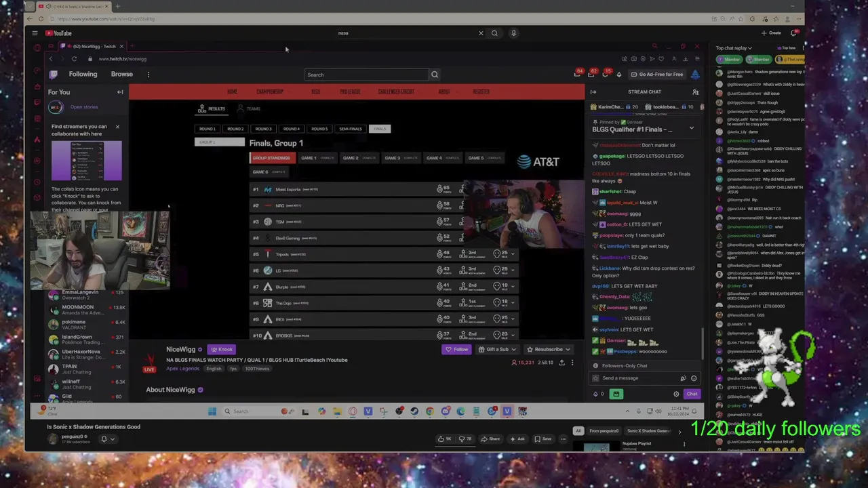Dismiss the collaborate streamers tip
Viewport: 868px width, 488px height.
[117, 127]
